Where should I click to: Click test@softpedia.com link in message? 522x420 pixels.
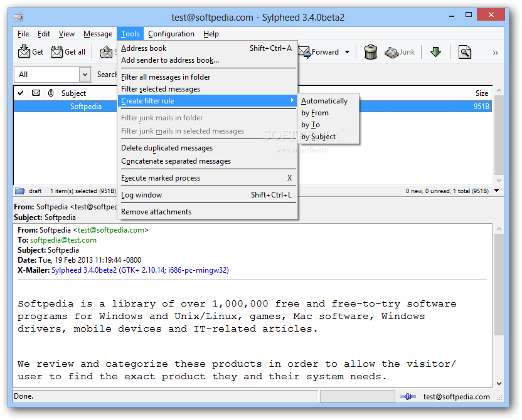click(x=111, y=230)
